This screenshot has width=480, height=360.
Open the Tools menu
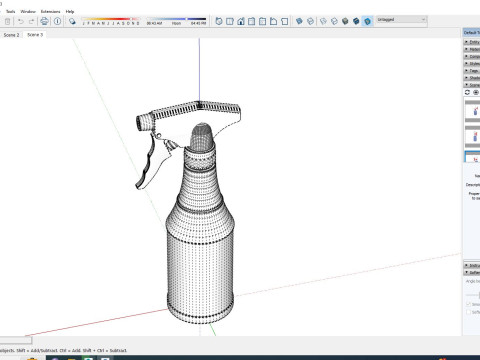10,11
